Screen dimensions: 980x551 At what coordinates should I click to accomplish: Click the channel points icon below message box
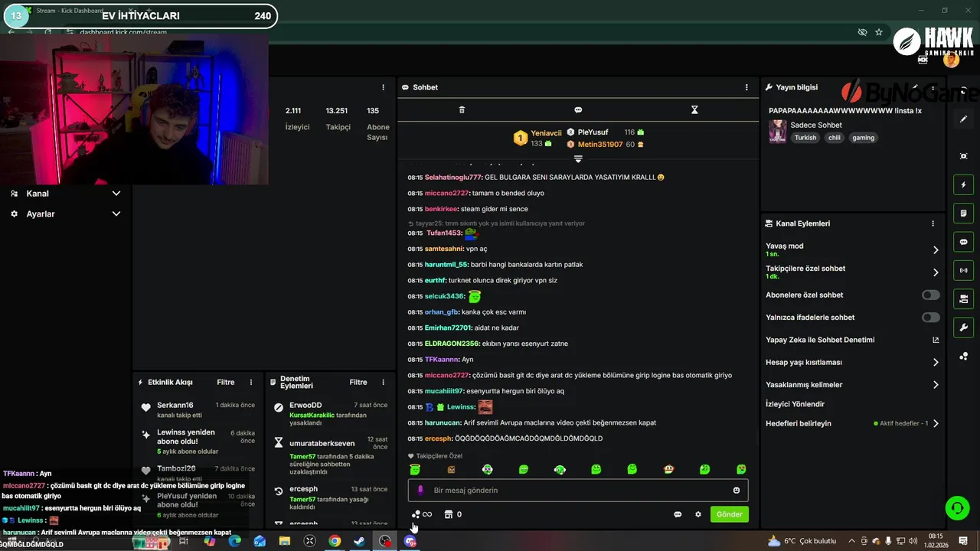[x=416, y=514]
